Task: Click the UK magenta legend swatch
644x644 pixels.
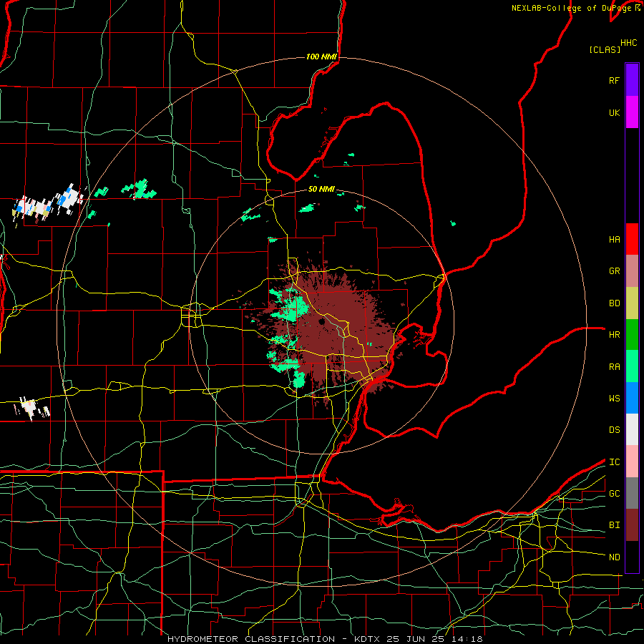Action: point(632,112)
